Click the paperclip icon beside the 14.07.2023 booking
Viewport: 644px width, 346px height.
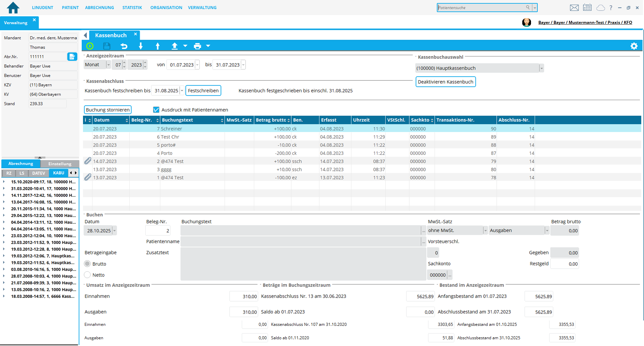coord(87,161)
